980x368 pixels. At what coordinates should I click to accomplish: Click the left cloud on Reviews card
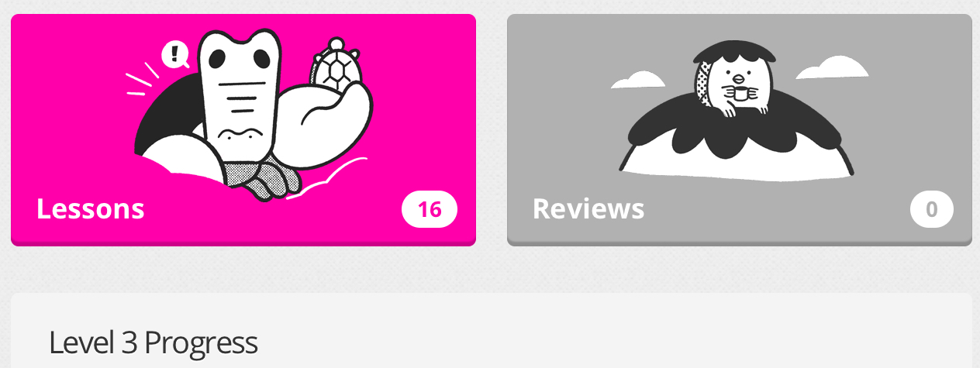pyautogui.click(x=638, y=79)
